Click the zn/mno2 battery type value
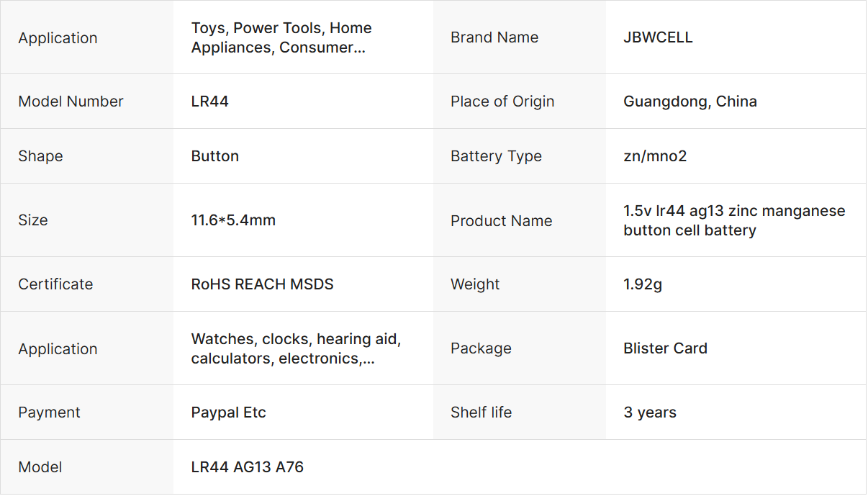 [655, 156]
